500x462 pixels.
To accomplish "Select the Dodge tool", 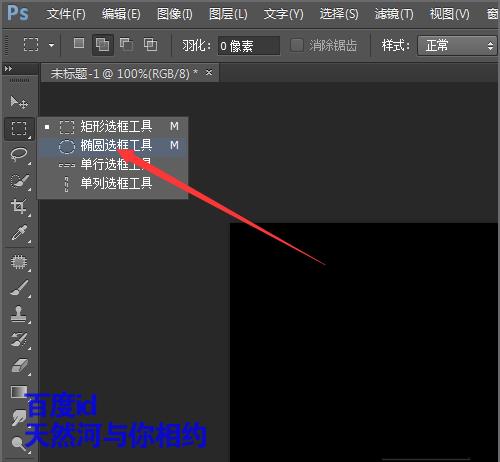I will [19, 443].
